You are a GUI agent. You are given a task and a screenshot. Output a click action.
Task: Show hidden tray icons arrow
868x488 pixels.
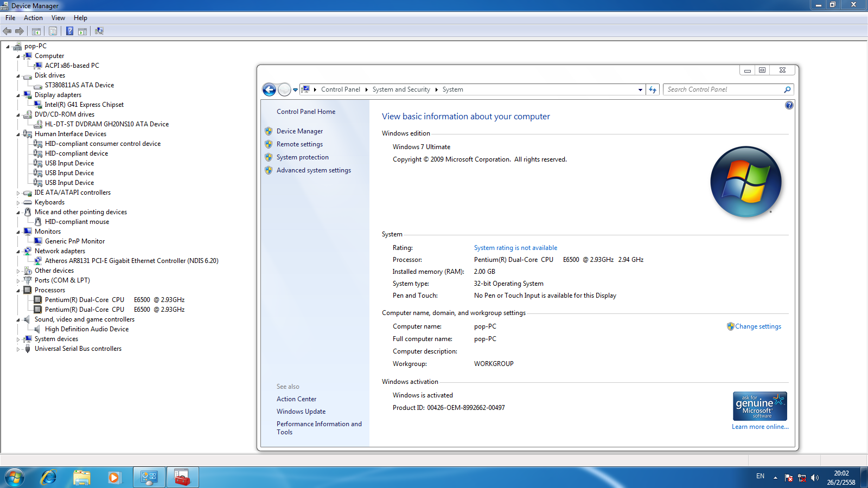[775, 478]
